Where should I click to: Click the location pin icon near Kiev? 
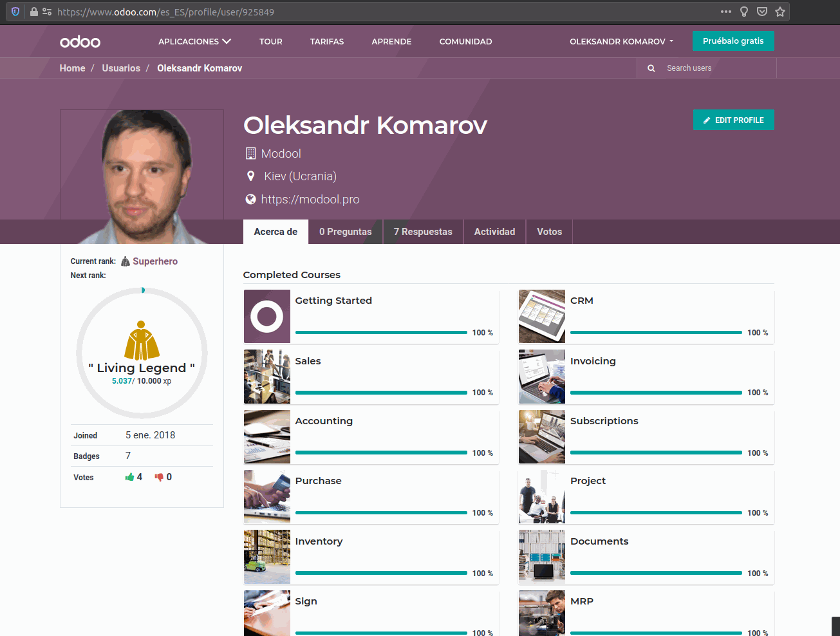click(251, 176)
